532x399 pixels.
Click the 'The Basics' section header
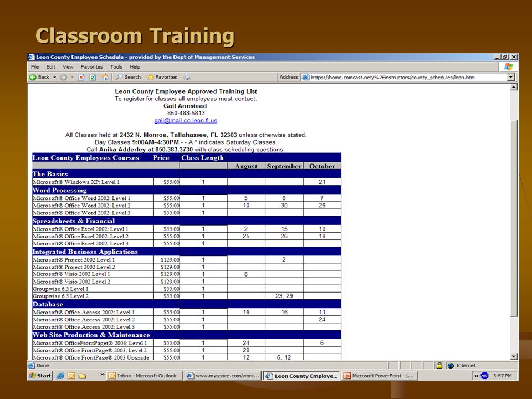[50, 174]
